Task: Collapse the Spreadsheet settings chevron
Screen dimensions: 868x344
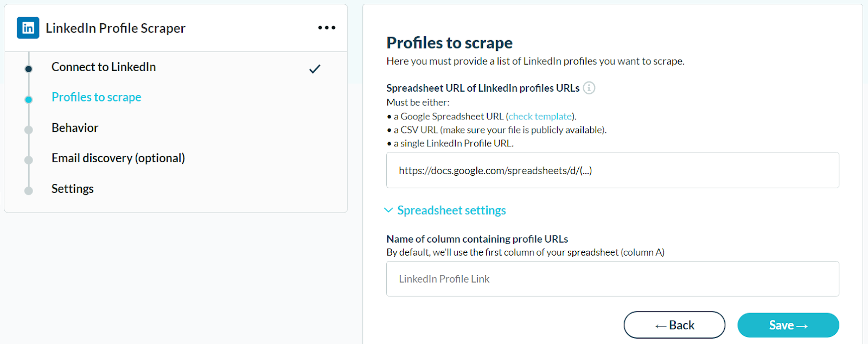Action: click(388, 210)
